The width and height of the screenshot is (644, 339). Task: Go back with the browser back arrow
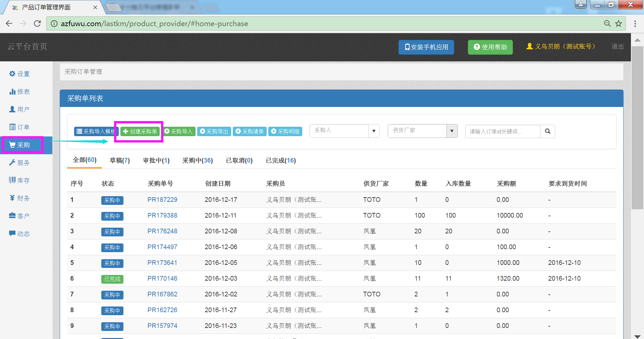(9, 23)
